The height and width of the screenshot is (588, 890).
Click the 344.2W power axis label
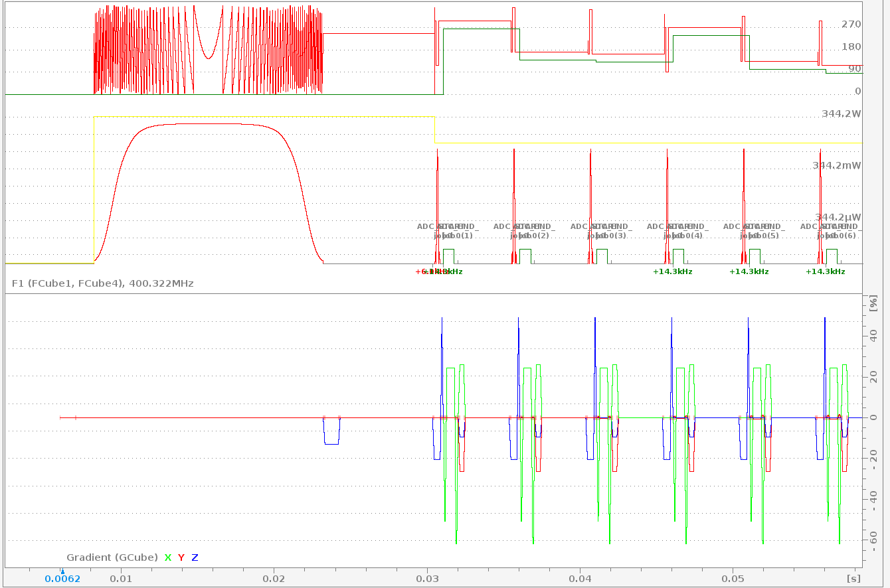coord(841,114)
